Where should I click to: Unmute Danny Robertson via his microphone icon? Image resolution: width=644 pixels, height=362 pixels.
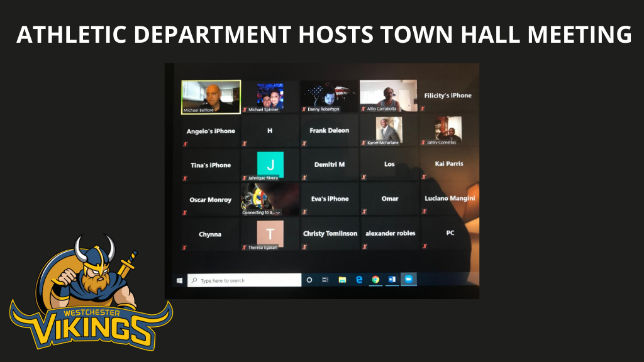click(303, 108)
